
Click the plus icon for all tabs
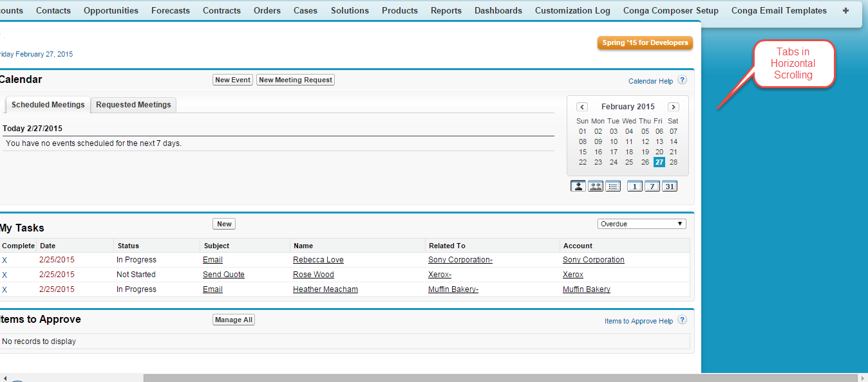coord(846,10)
